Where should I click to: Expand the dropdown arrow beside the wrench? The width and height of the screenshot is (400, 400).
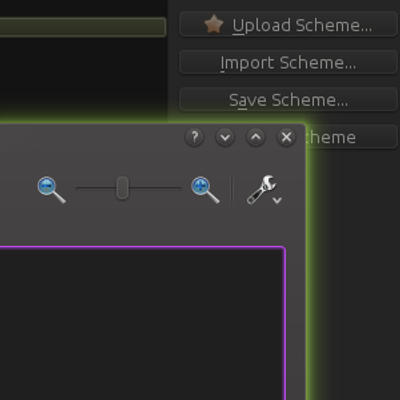[x=277, y=200]
